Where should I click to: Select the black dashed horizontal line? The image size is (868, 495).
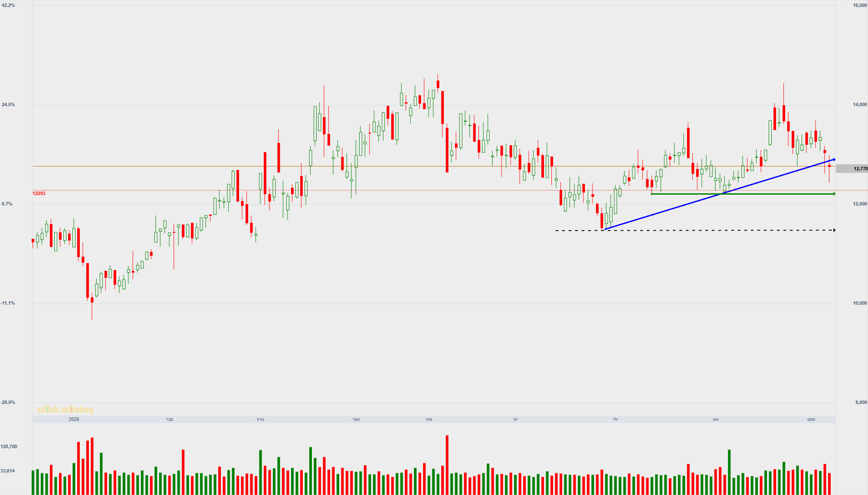pos(695,230)
